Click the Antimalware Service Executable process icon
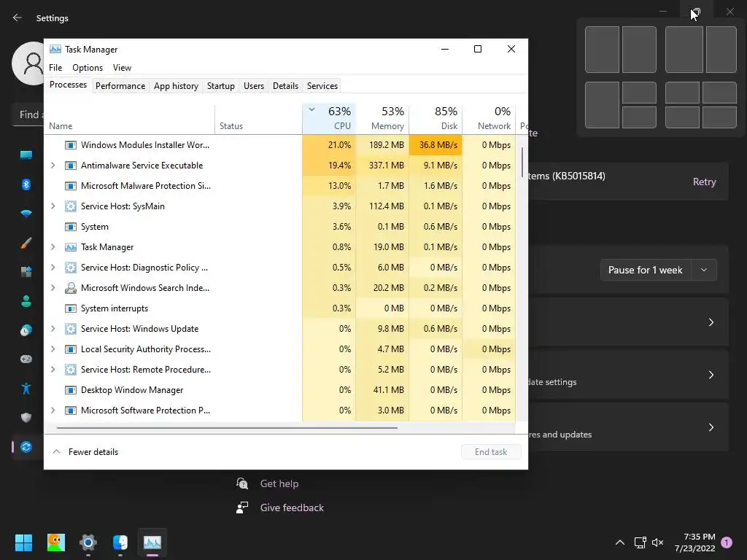Image resolution: width=747 pixels, height=560 pixels. click(x=71, y=166)
